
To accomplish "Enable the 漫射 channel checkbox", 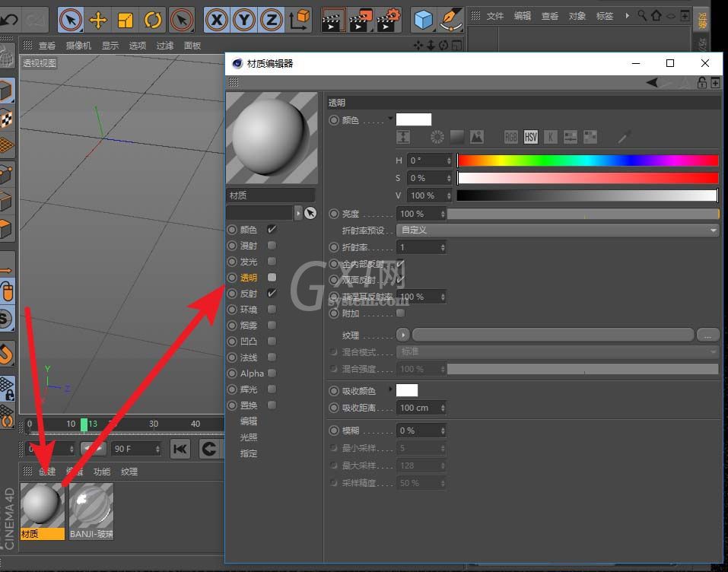I will pyautogui.click(x=272, y=245).
